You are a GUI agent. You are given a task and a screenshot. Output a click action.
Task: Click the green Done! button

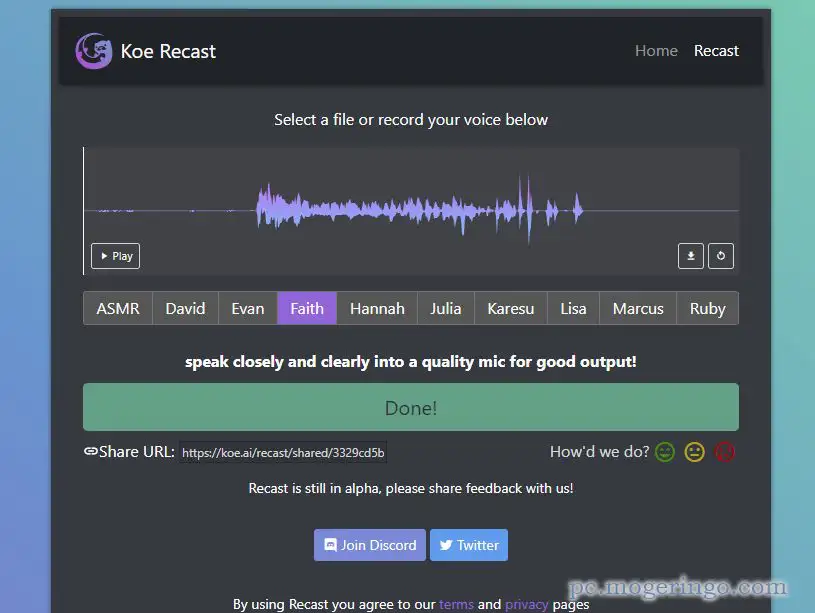pos(411,407)
